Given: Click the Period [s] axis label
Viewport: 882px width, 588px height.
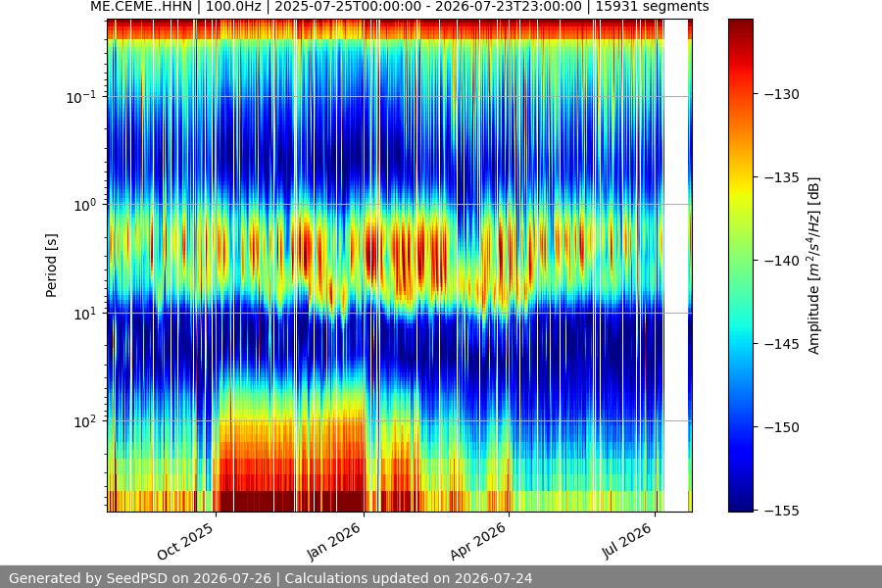Looking at the screenshot, I should click(x=51, y=266).
